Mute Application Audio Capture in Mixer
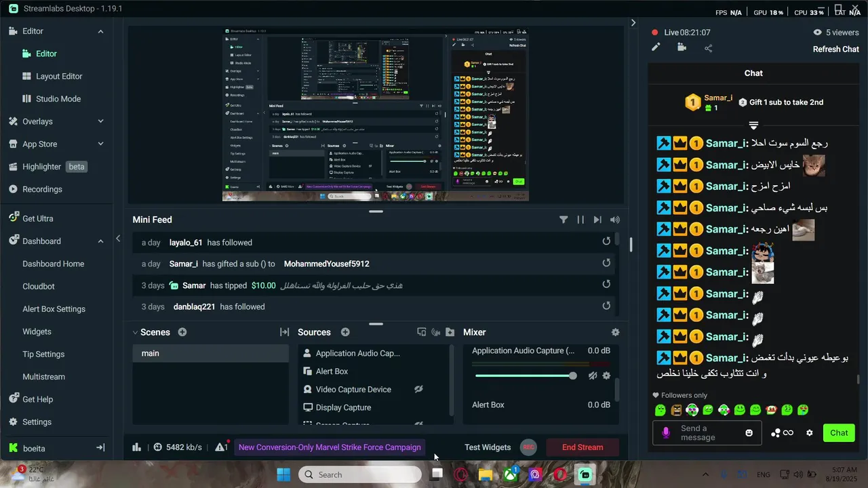Viewport: 868px width, 488px height. coord(593,375)
